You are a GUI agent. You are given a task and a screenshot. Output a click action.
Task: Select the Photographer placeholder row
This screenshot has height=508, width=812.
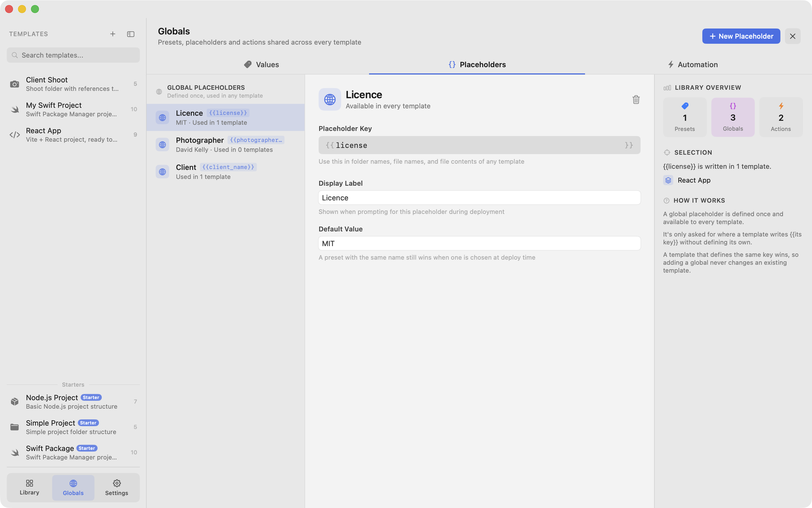tap(226, 144)
